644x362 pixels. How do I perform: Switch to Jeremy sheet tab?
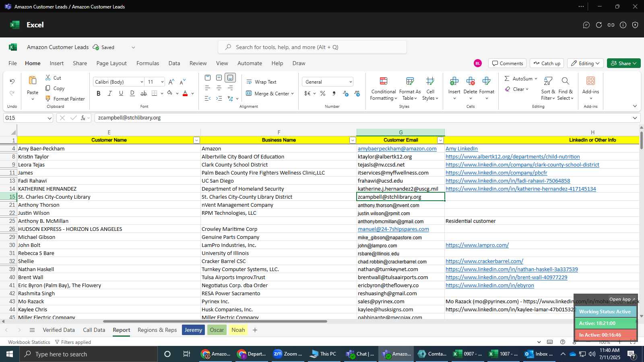(193, 330)
